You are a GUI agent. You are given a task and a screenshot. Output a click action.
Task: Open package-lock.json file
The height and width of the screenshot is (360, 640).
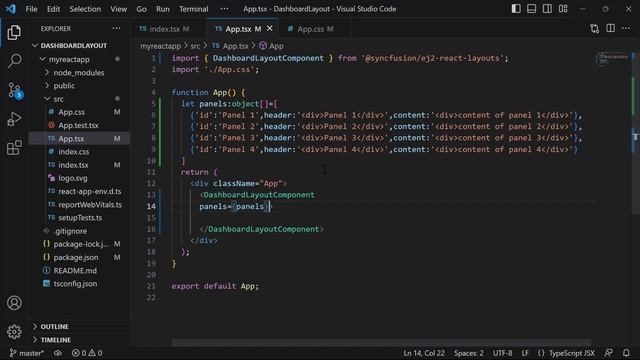pos(81,244)
